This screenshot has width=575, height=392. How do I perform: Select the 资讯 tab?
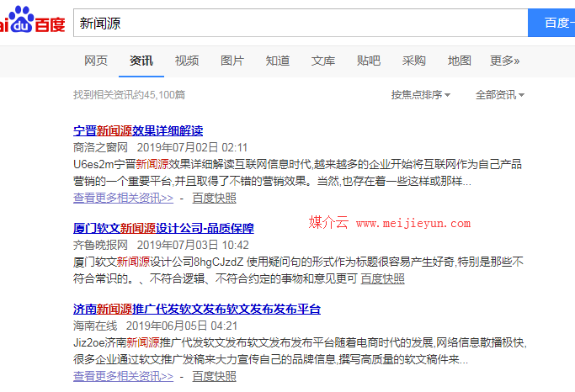pos(141,61)
